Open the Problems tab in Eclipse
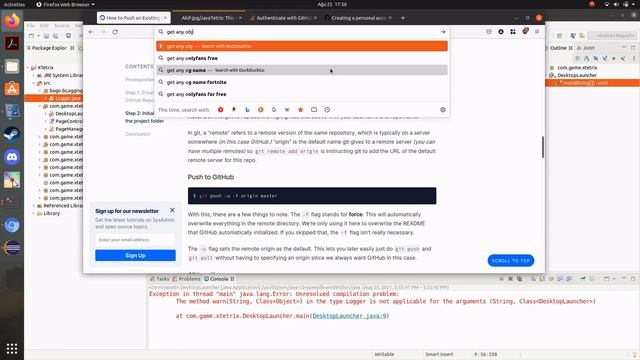Image resolution: width=640 pixels, height=360 pixels. pyautogui.click(x=186, y=279)
